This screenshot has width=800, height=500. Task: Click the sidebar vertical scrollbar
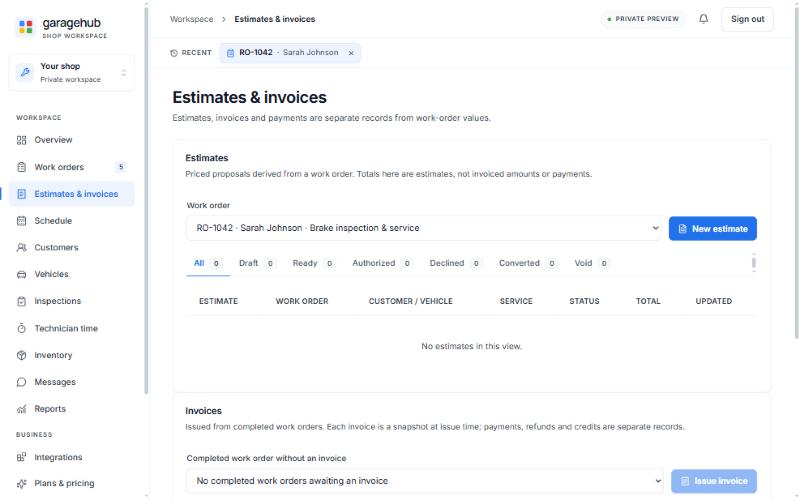pyautogui.click(x=146, y=199)
